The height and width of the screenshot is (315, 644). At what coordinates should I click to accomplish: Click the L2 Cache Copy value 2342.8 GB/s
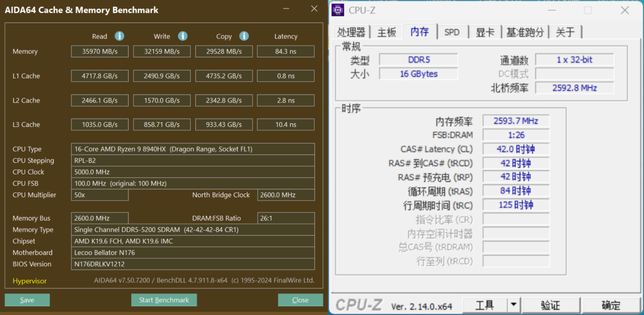(x=224, y=100)
